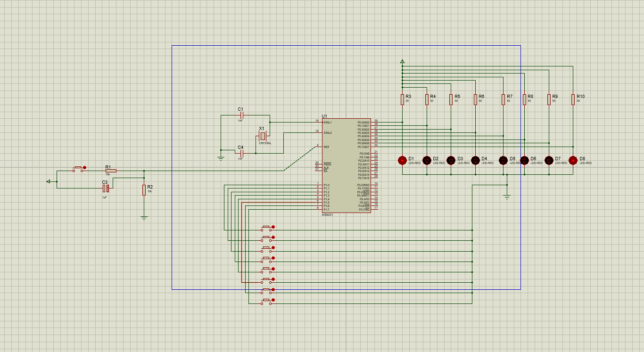644x352 pixels.
Task: Select resistor R6
Action: tap(475, 99)
